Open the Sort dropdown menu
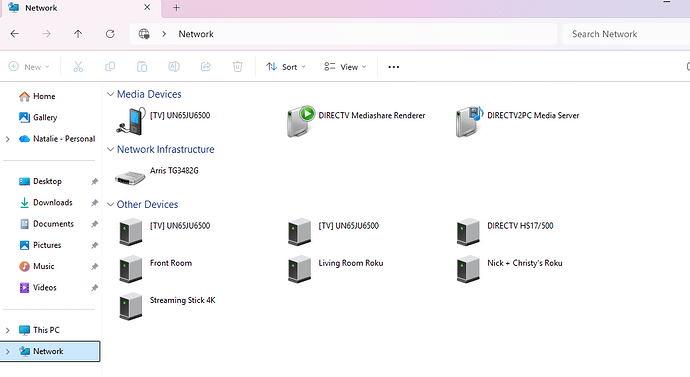Viewport: 690px width, 377px height. pyautogui.click(x=286, y=67)
